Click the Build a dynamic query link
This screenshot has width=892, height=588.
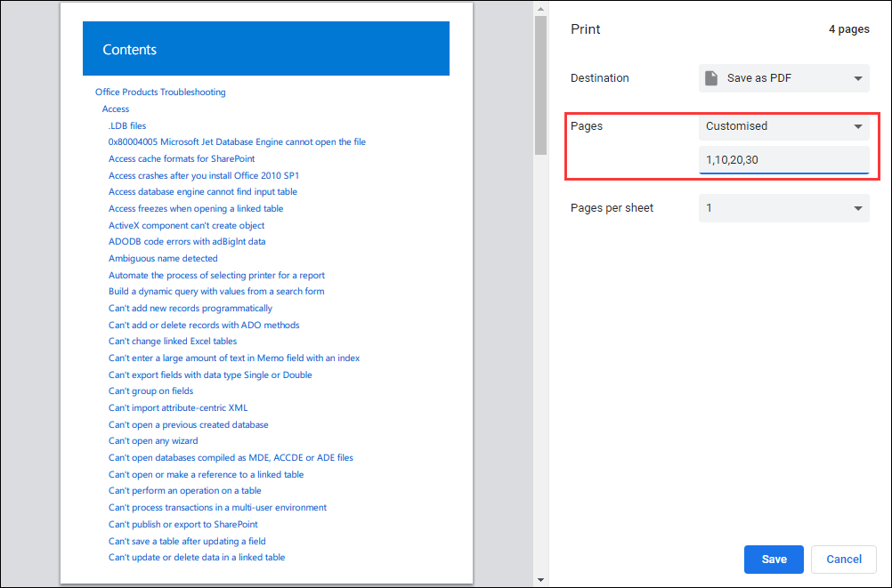pyautogui.click(x=215, y=291)
